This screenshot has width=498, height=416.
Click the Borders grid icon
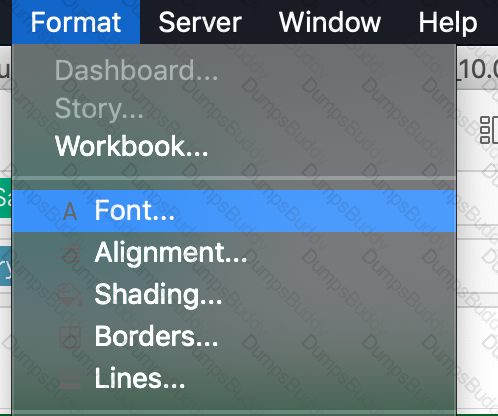[x=70, y=337]
